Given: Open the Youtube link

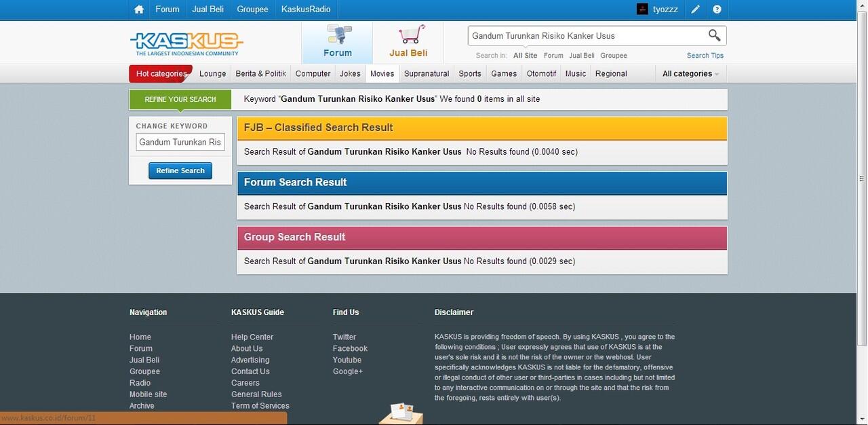Looking at the screenshot, I should tap(347, 360).
